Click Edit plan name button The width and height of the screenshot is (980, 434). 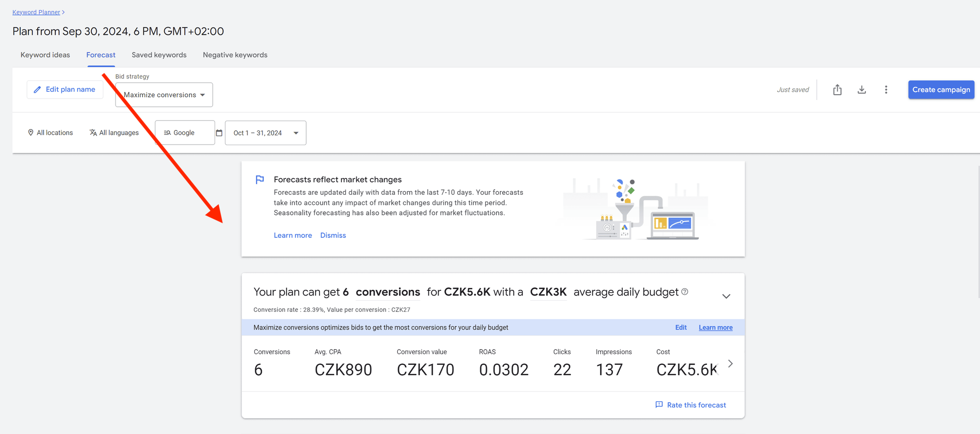65,89
